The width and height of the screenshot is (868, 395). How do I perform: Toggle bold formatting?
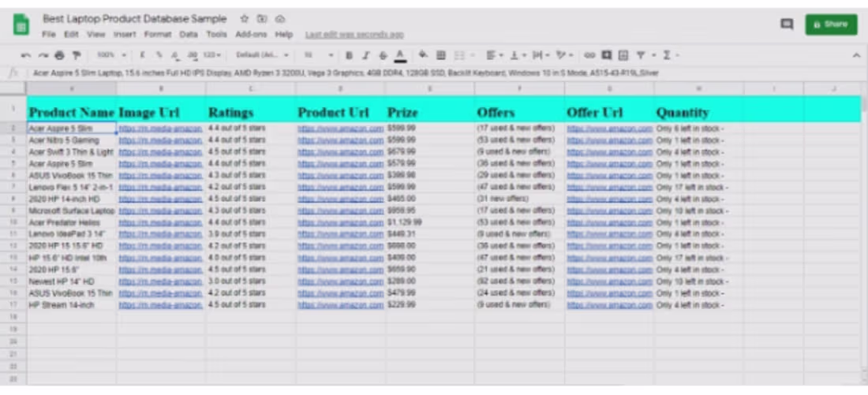pos(349,55)
